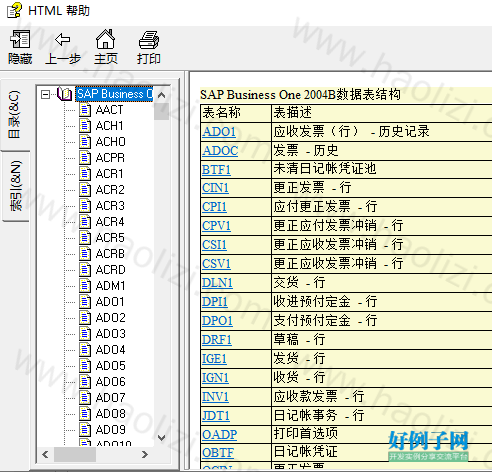Click the 打印 printer icon
The width and height of the screenshot is (492, 472).
click(x=149, y=40)
